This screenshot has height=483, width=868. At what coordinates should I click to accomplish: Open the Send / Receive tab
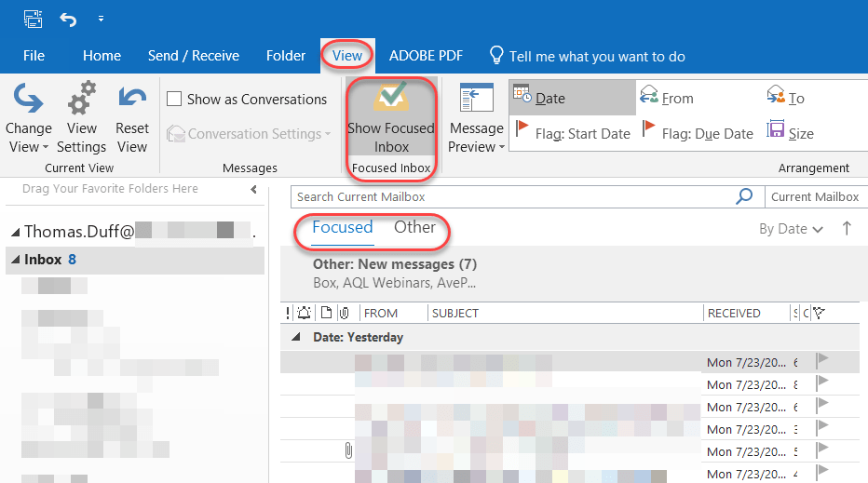[x=193, y=56]
